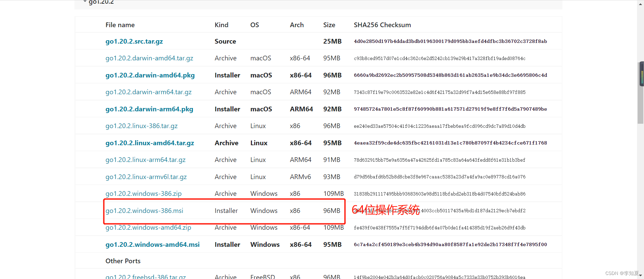Click the 93MB size in linux-armv6l row
Screen dimensions: 644x279
332,177
